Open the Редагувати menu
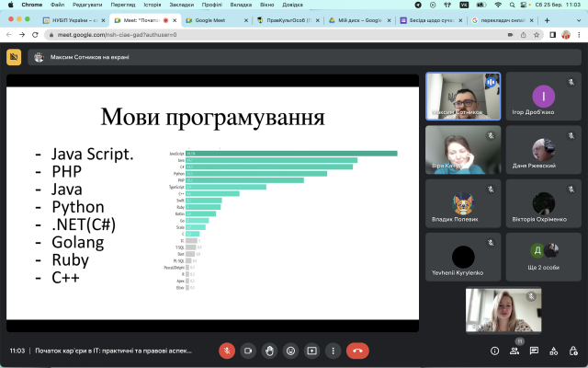 coord(87,5)
